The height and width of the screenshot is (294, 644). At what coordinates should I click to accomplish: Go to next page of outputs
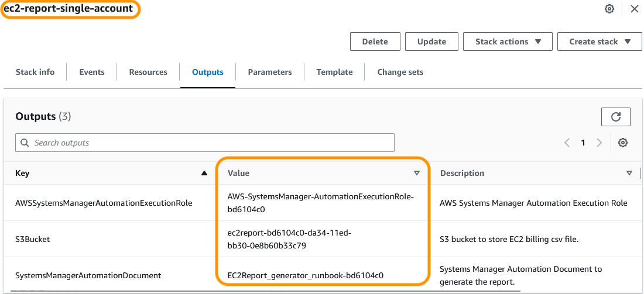[x=600, y=143]
